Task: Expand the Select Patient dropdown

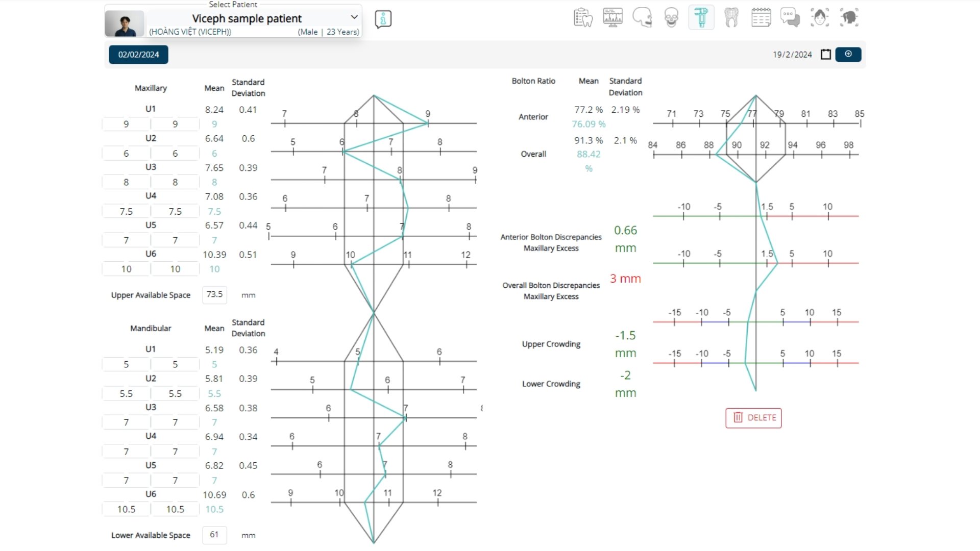Action: click(354, 17)
